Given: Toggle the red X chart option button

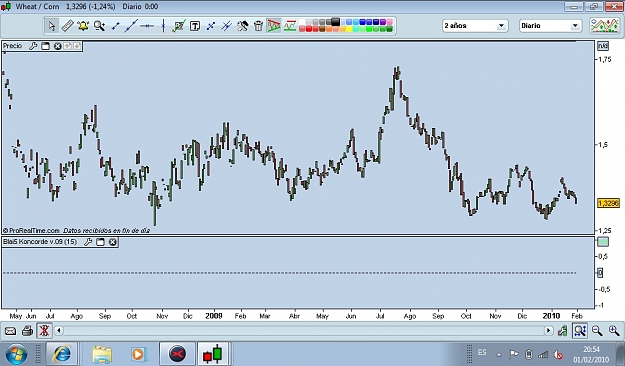Looking at the screenshot, I should [x=44, y=331].
